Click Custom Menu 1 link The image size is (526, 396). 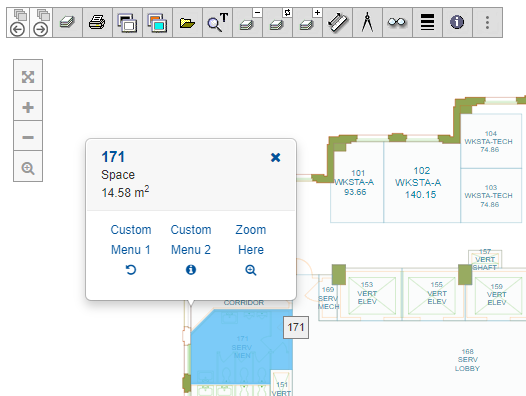(x=131, y=249)
